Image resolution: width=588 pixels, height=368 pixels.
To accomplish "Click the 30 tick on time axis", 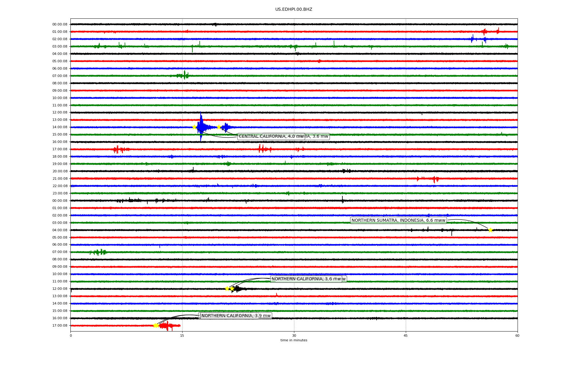I will (x=294, y=335).
